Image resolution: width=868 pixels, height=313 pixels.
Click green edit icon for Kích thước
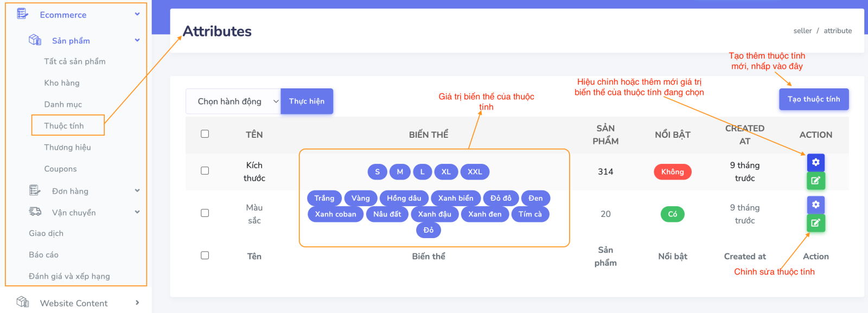[815, 181]
